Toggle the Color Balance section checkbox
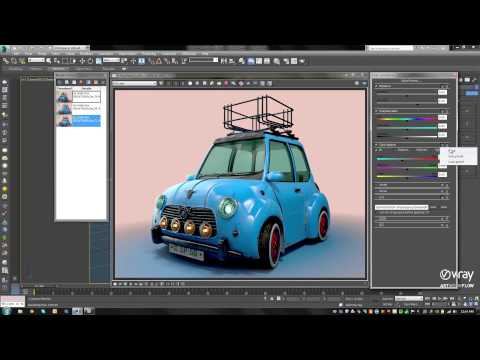 (x=377, y=145)
